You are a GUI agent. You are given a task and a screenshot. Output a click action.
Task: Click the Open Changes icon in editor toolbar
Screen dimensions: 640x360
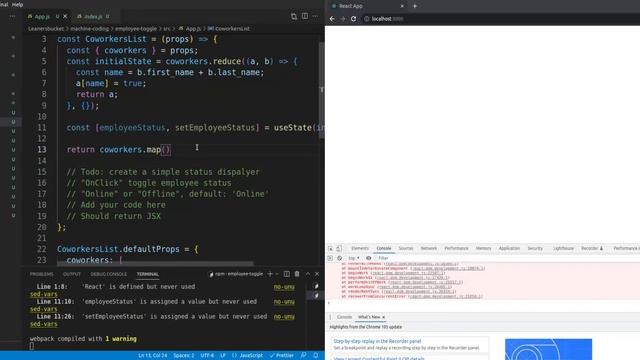tap(294, 16)
